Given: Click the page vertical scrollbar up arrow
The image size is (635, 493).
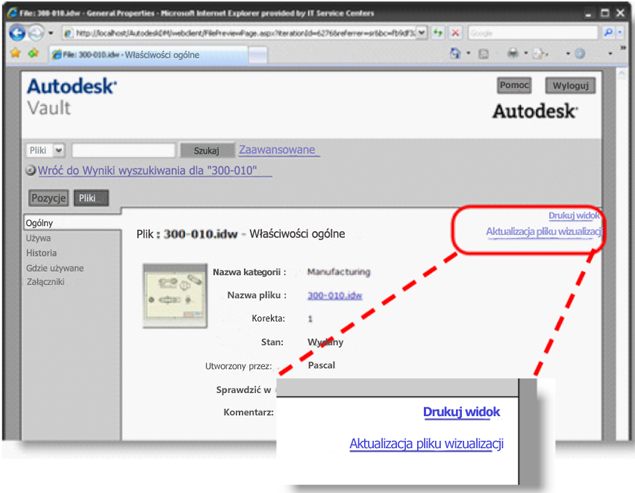Looking at the screenshot, I should pyautogui.click(x=621, y=73).
